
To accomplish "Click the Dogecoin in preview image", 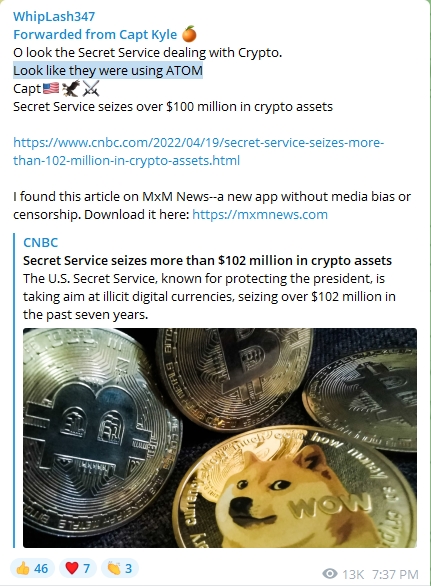I will [x=295, y=488].
